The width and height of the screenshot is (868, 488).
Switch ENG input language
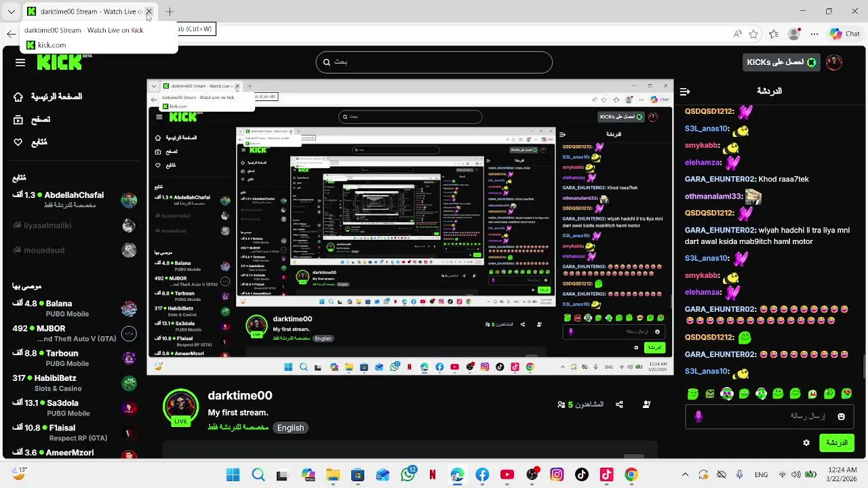click(761, 475)
